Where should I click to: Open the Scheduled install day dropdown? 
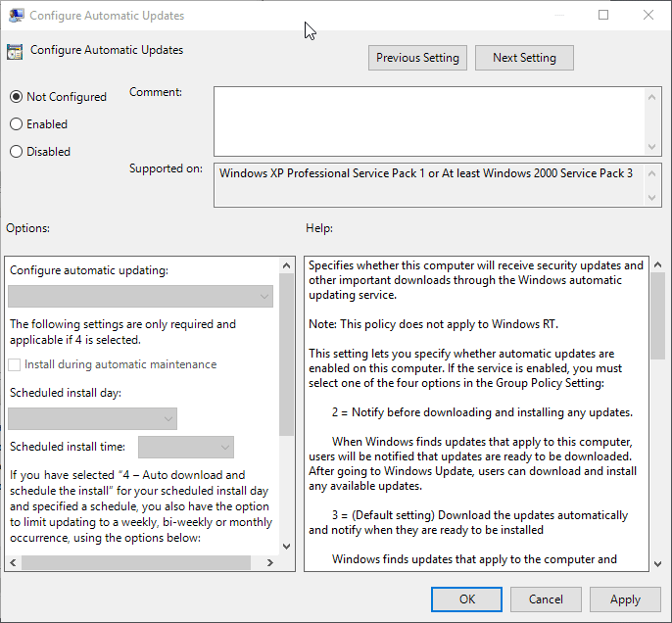click(92, 418)
